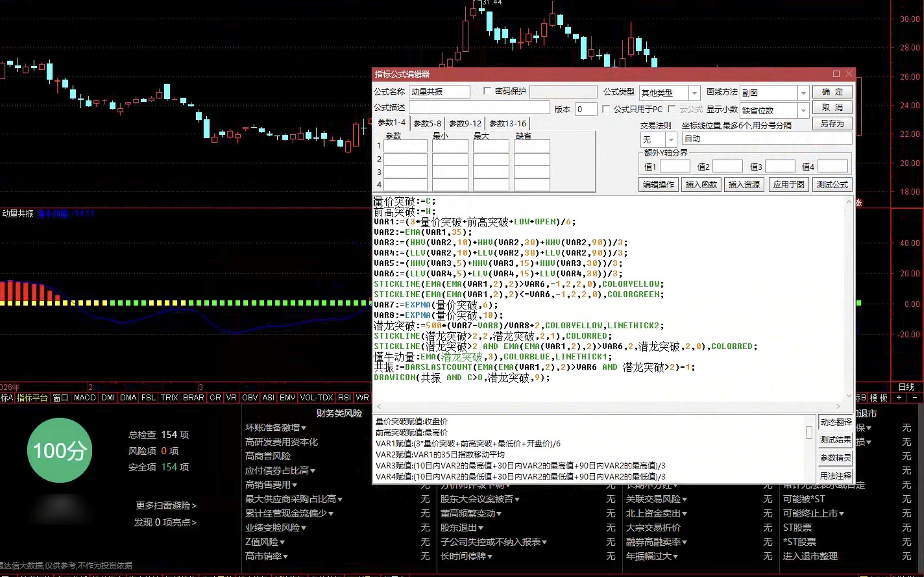Screen dimensions: 924x577
Task: Click the 高研发费用资本化 risk entry
Action: (281, 442)
